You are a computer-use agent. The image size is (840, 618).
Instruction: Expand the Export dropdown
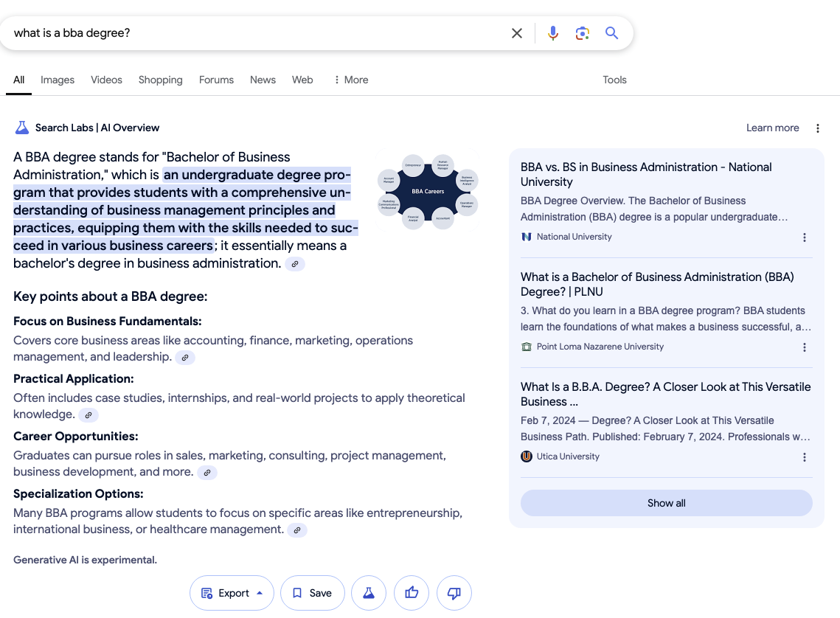(x=232, y=592)
